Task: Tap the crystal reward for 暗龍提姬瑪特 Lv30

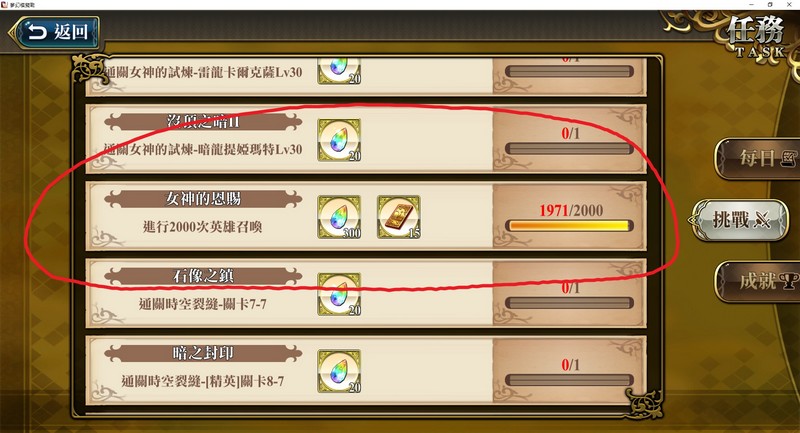Action: 339,140
